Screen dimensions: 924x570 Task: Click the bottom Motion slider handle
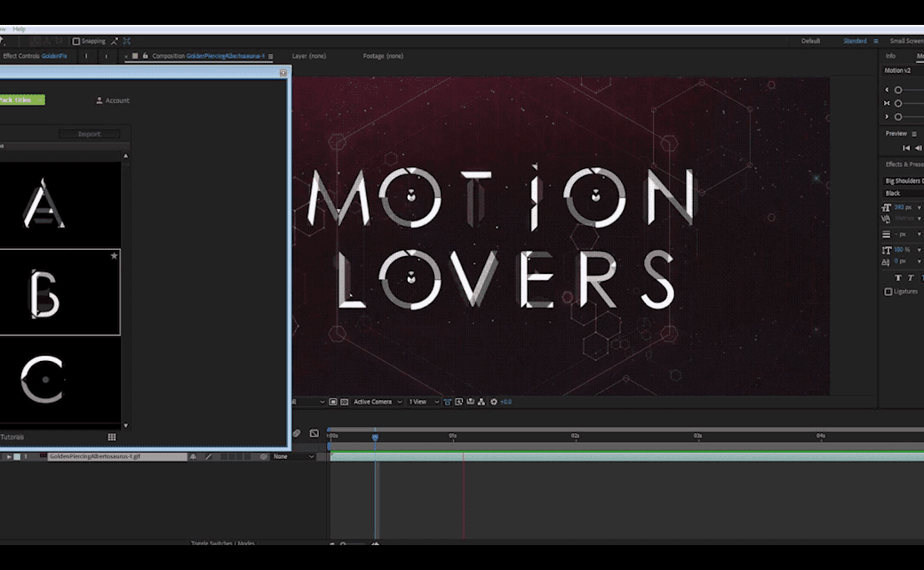[x=898, y=116]
